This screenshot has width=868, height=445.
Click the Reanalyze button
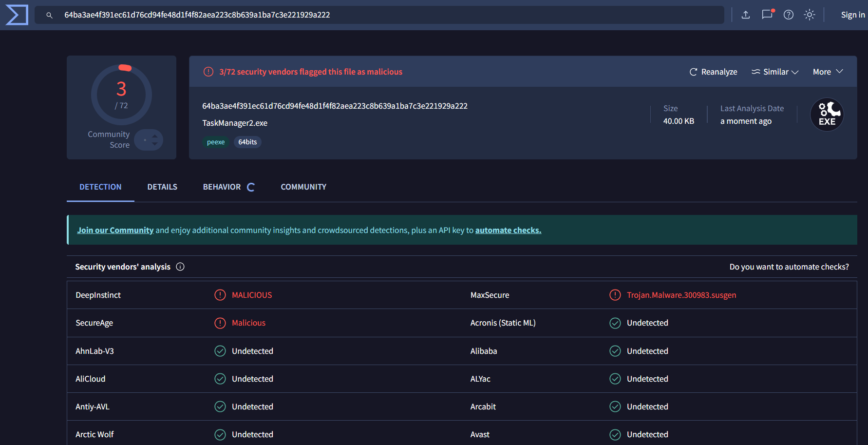point(714,72)
